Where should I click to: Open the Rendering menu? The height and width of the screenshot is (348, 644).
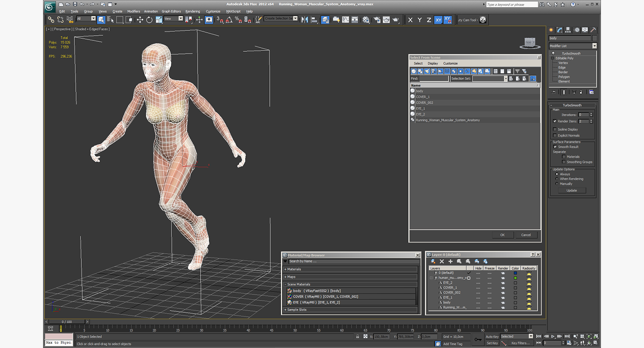193,11
